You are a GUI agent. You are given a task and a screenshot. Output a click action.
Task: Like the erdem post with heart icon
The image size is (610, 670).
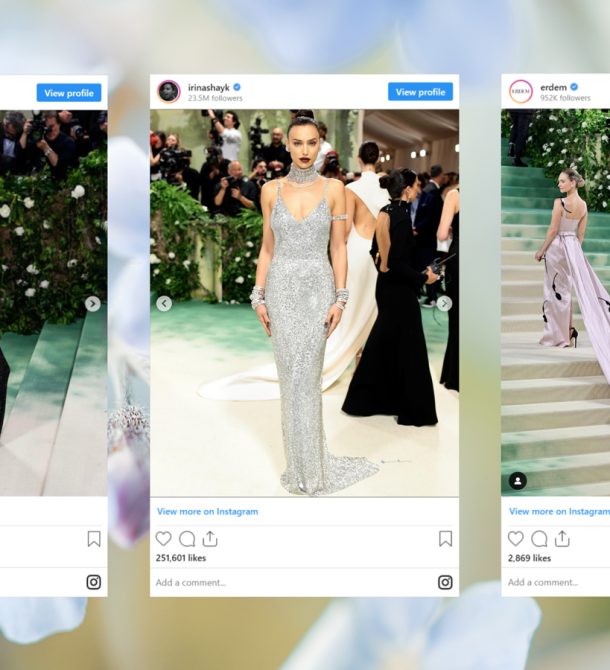tap(516, 539)
